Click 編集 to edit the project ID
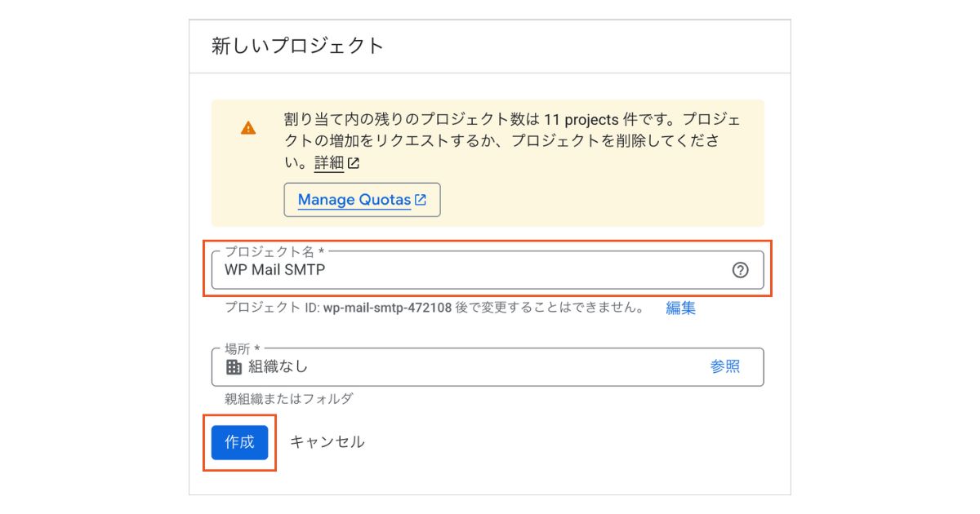This screenshot has height=514, width=980. coord(680,308)
